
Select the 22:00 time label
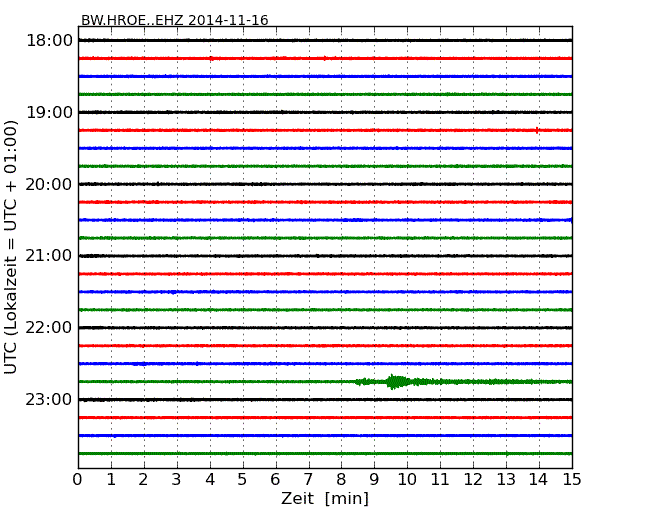tap(49, 328)
